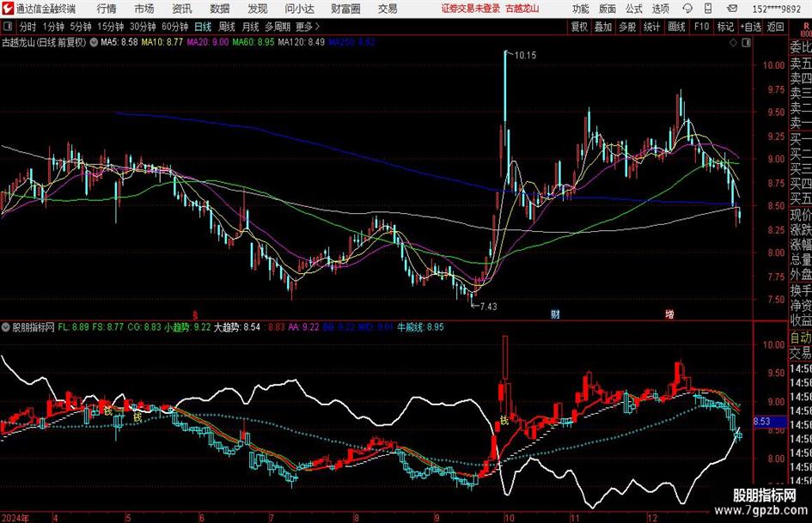Open the 财富圈 menu
The width and height of the screenshot is (812, 523).
[346, 9]
